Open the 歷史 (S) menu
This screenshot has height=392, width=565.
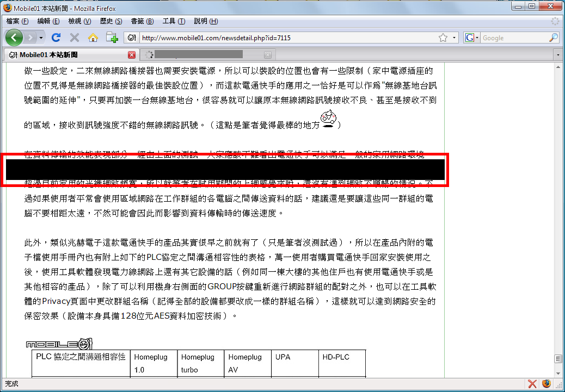(x=111, y=21)
